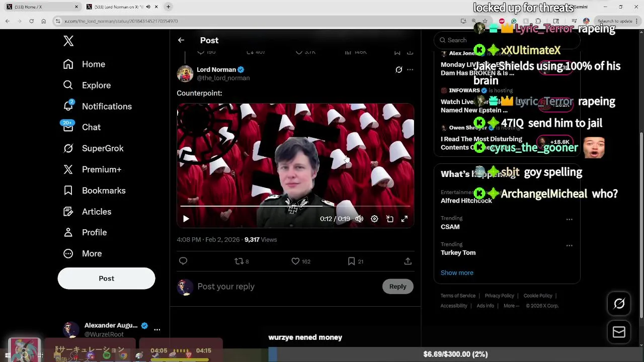Click Grok explain icon on post

pos(399,70)
